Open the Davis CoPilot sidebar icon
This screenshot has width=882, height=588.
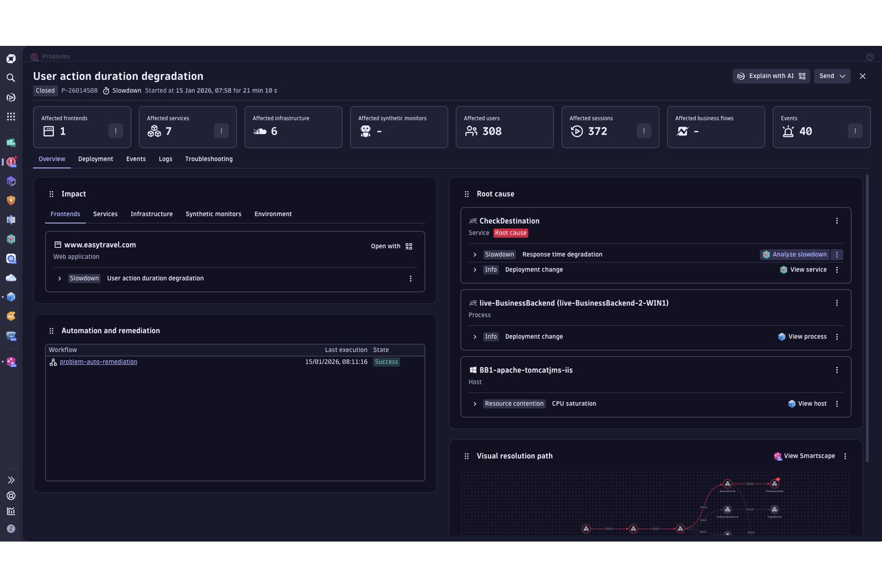(11, 97)
